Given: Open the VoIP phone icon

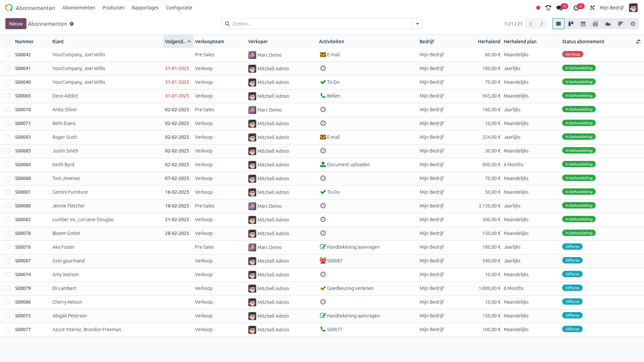Looking at the screenshot, I should [548, 8].
